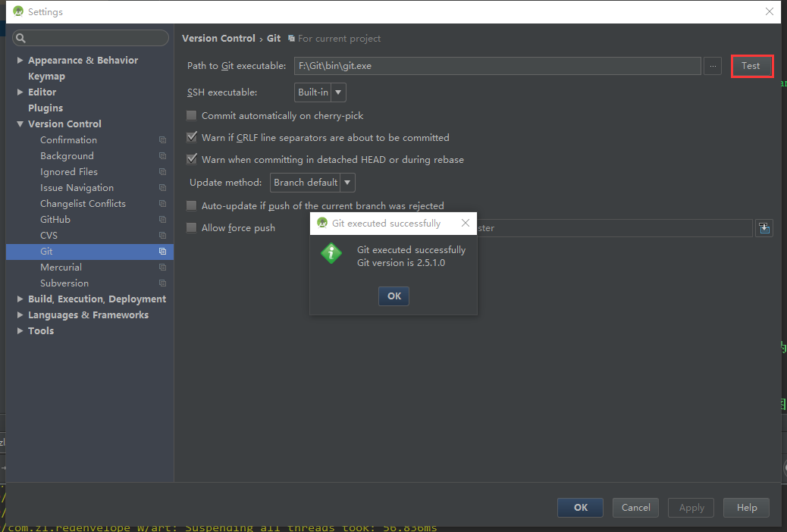Viewport: 787px width, 532px height.
Task: Click the Version Control breadcrumb text
Action: point(218,39)
